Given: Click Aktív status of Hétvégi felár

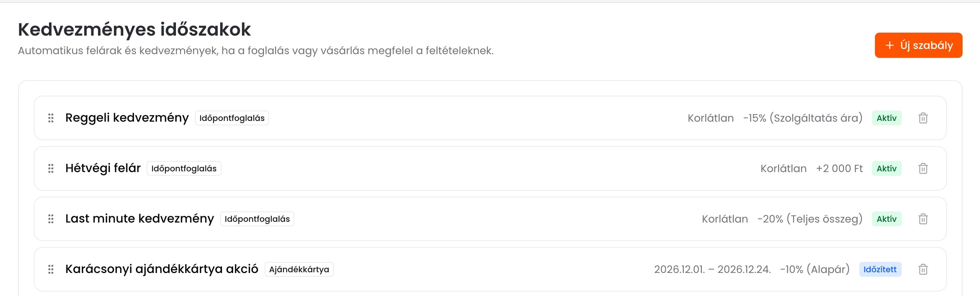Looking at the screenshot, I should 886,168.
